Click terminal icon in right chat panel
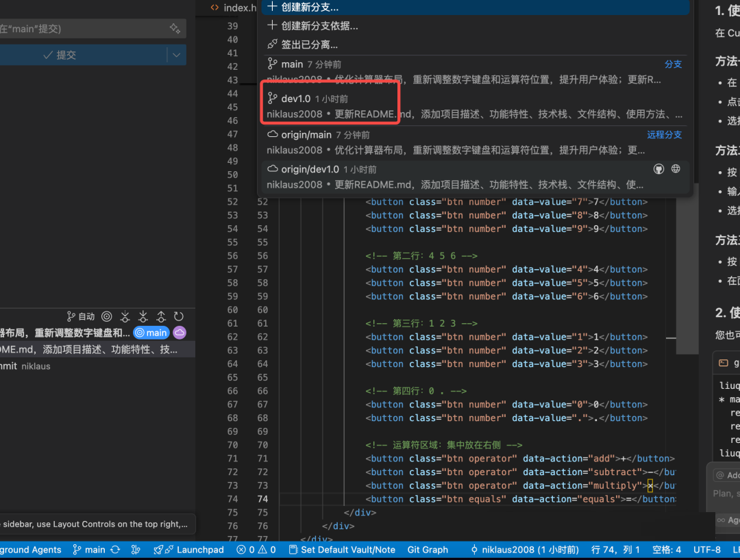 (724, 363)
